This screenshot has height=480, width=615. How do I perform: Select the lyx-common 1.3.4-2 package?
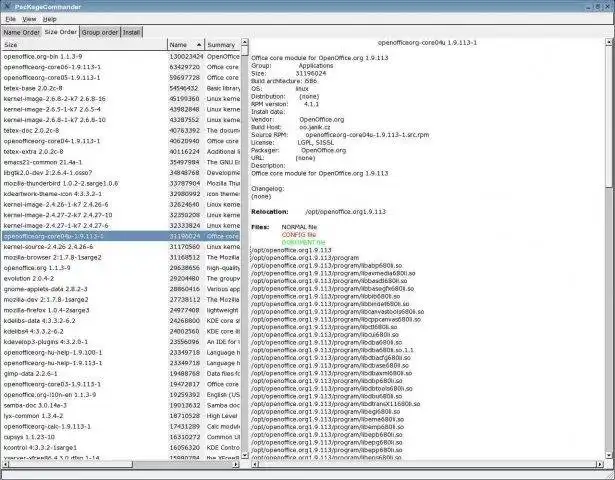[121, 416]
